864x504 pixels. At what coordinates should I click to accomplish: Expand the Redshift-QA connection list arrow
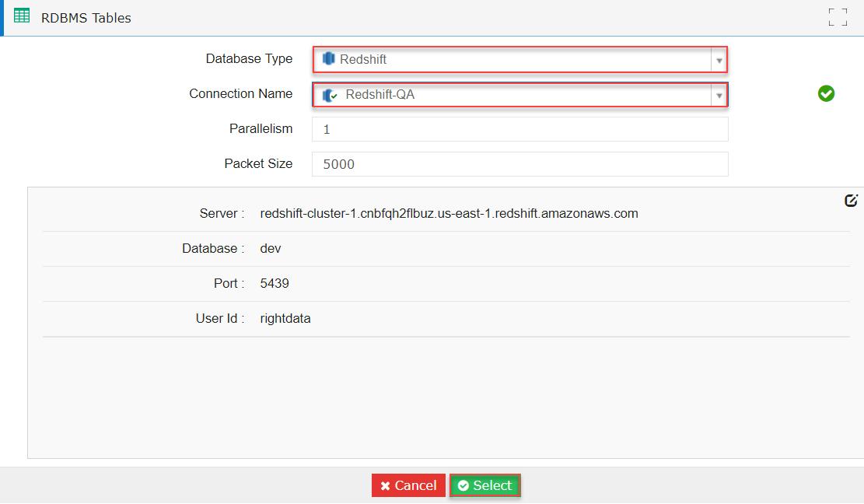point(719,93)
